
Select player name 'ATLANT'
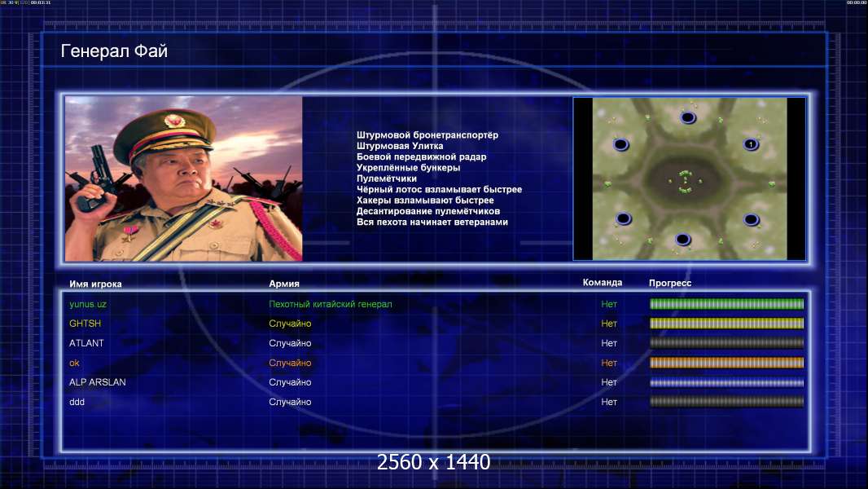pyautogui.click(x=86, y=343)
